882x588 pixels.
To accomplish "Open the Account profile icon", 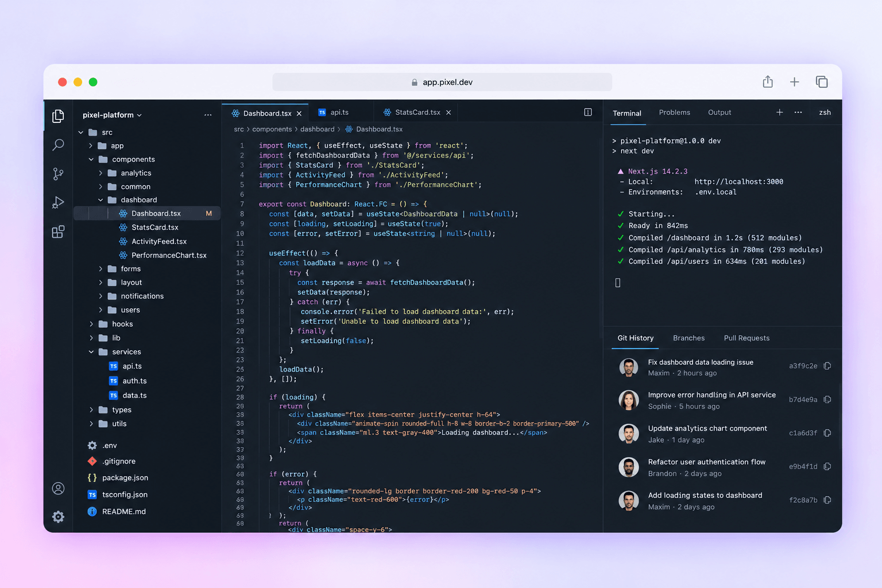I will [58, 489].
